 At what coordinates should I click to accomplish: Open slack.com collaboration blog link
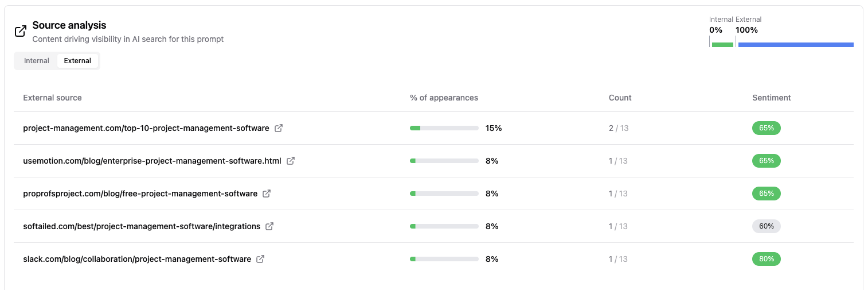[137, 259]
